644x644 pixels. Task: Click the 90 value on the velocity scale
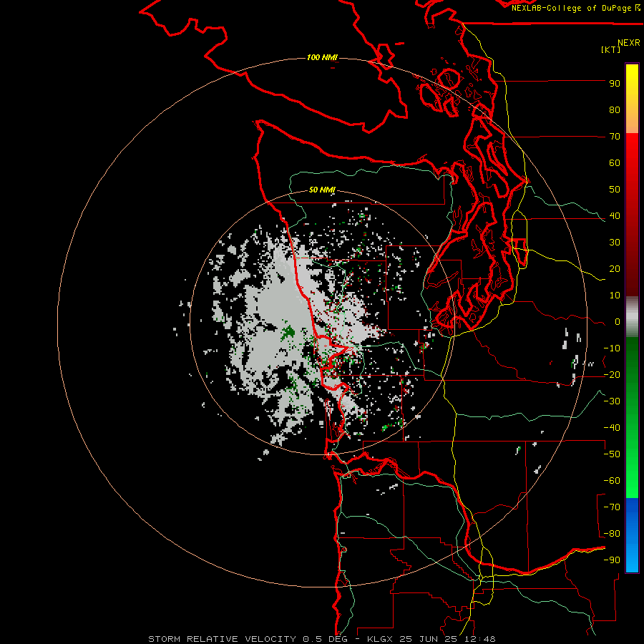coord(615,84)
